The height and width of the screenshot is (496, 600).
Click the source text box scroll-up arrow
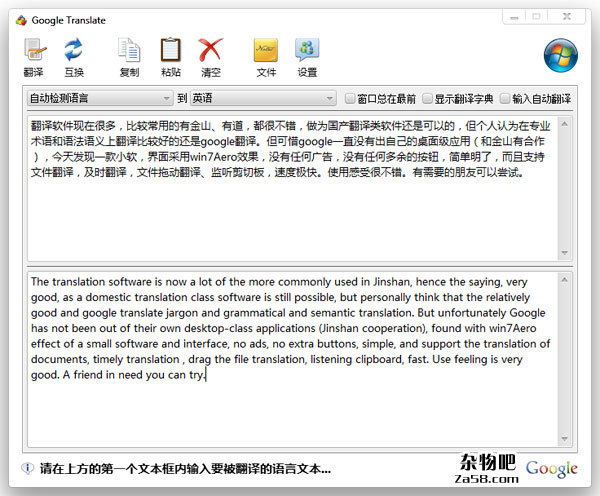tap(564, 124)
